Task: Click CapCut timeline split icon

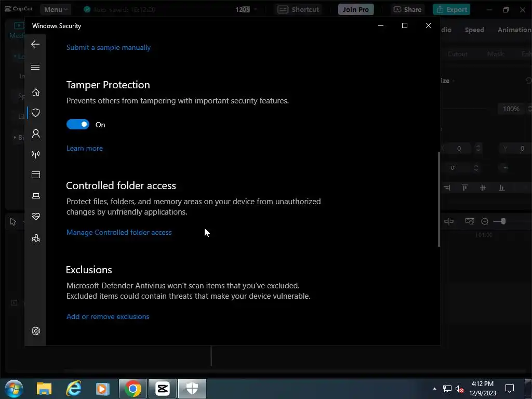Action: click(449, 221)
